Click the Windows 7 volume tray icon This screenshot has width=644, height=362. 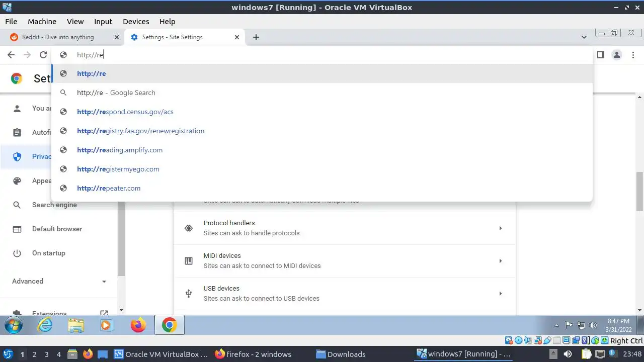pos(593,325)
